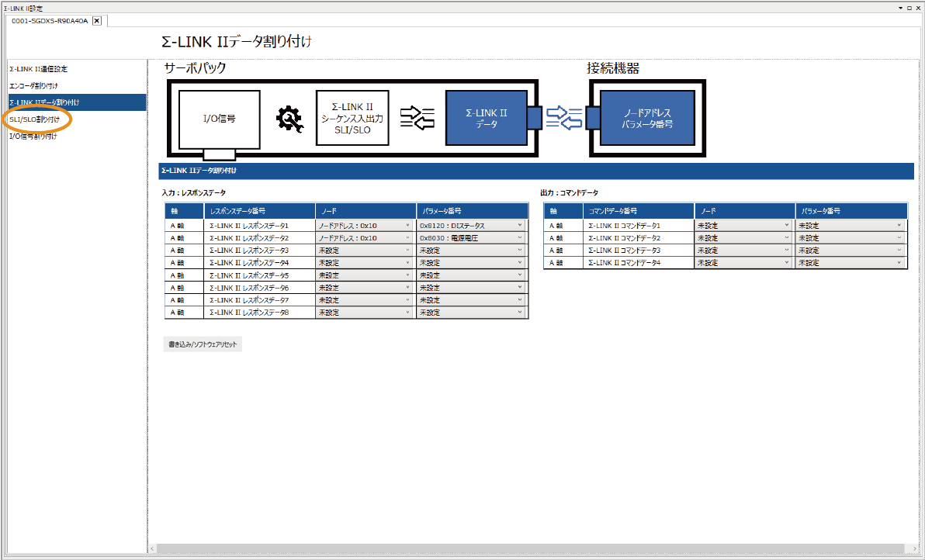Click 書き込み/ソフトウェアリセット button
925x560 pixels.
203,344
